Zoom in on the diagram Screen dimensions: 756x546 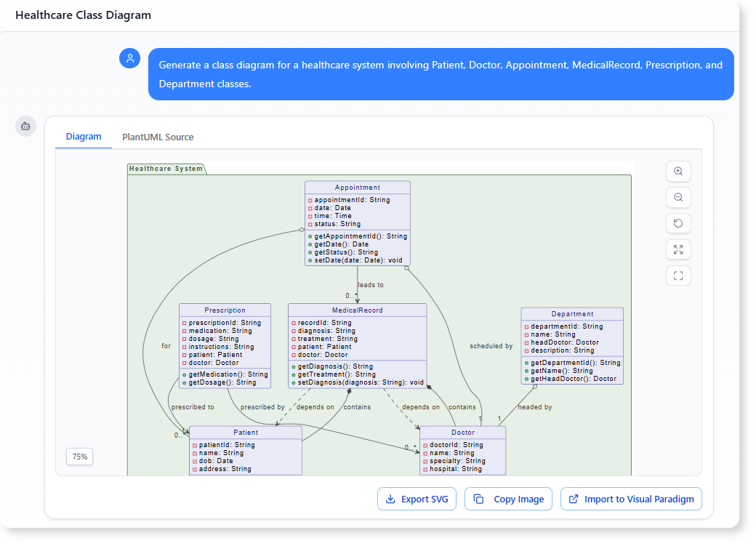point(678,171)
